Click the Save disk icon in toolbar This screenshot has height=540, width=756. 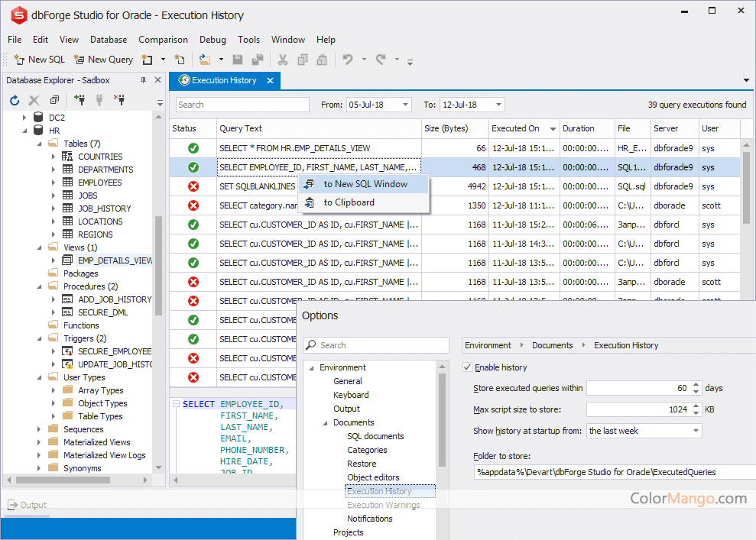(238, 60)
